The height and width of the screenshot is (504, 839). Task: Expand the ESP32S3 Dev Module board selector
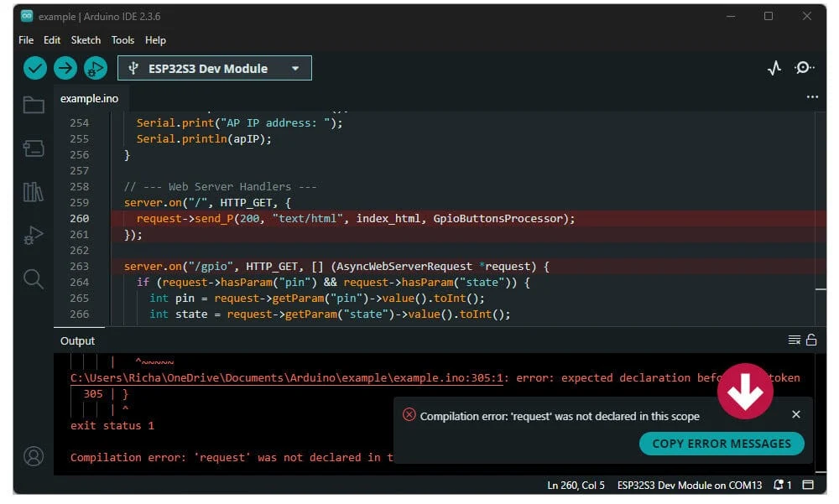tap(215, 69)
